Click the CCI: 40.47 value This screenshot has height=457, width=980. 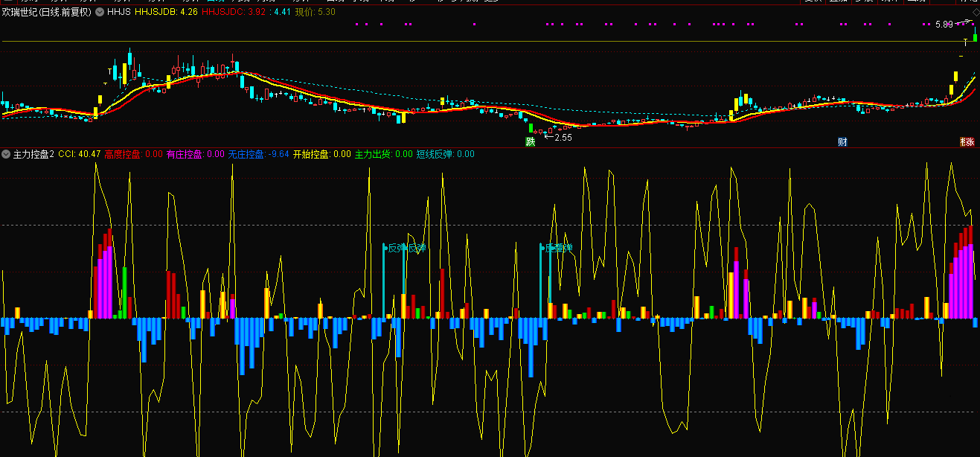click(80, 154)
